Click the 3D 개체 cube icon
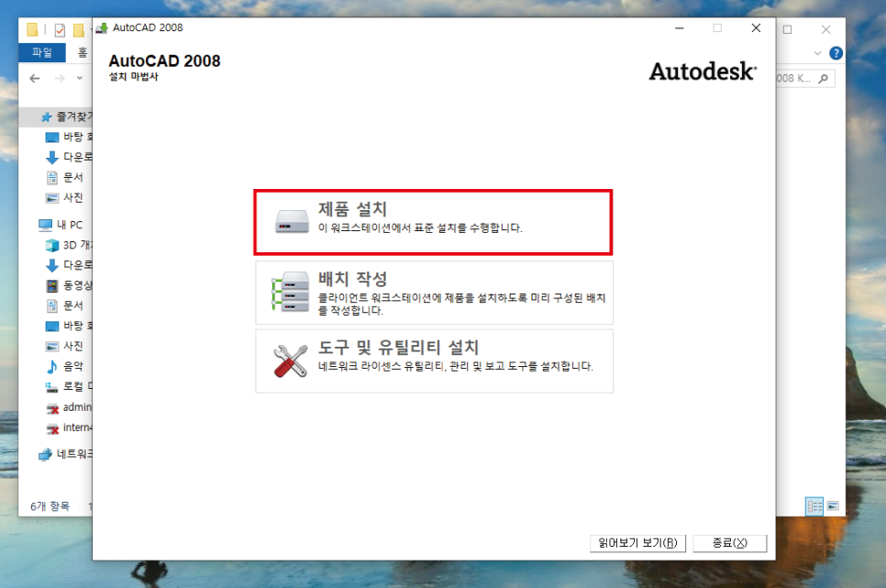Viewport: 886px width, 588px height. coord(52,245)
